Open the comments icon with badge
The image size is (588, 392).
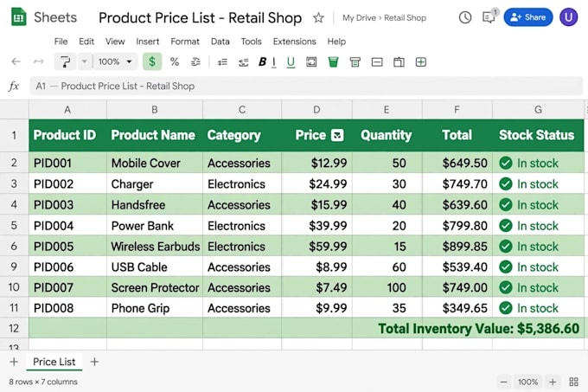point(489,16)
